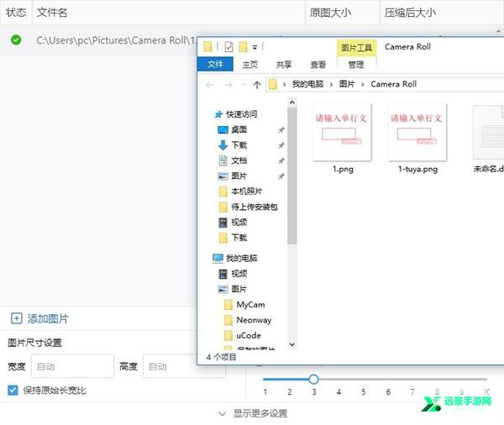Switch to the 主页 ribbon tab
Screen dimensions: 504x425
coord(249,65)
